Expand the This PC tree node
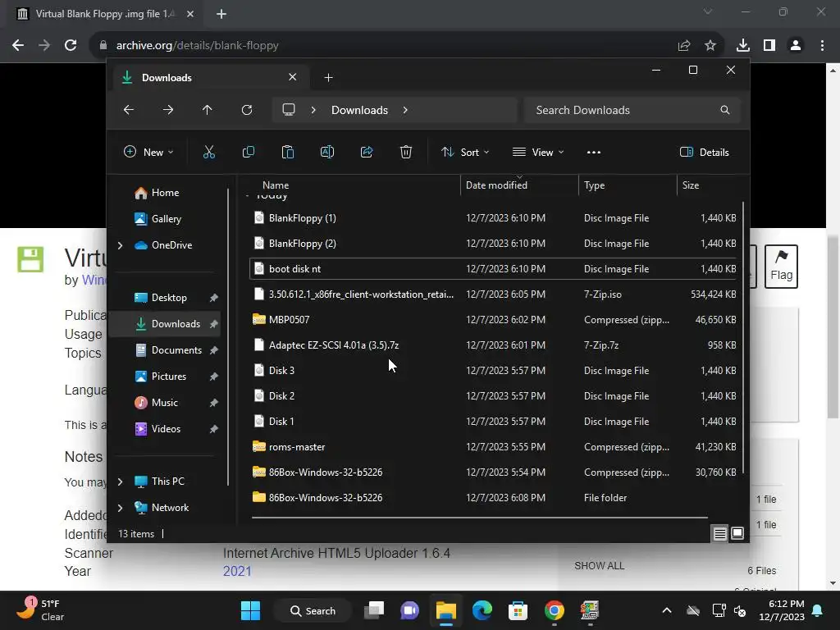 [x=120, y=481]
